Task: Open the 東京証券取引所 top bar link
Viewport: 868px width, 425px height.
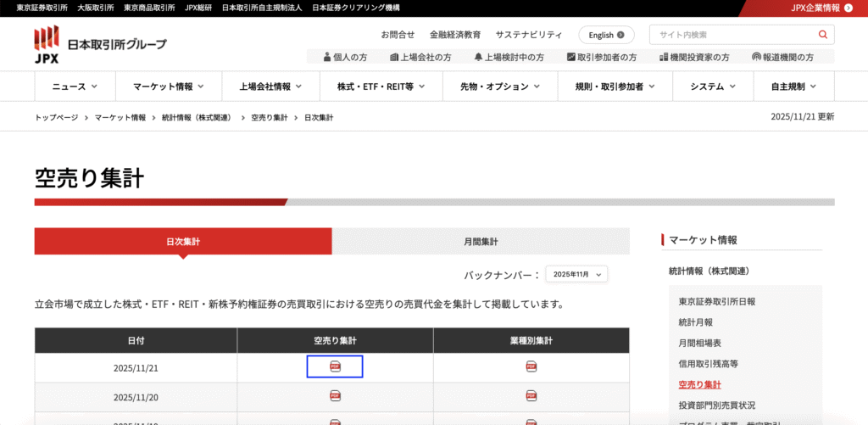Action: tap(42, 8)
